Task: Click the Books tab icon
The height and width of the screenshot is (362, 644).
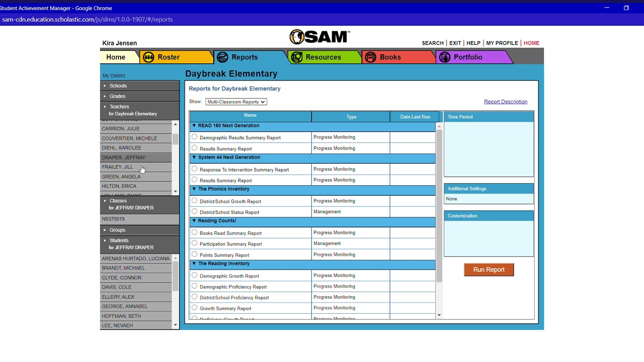Action: pos(371,57)
